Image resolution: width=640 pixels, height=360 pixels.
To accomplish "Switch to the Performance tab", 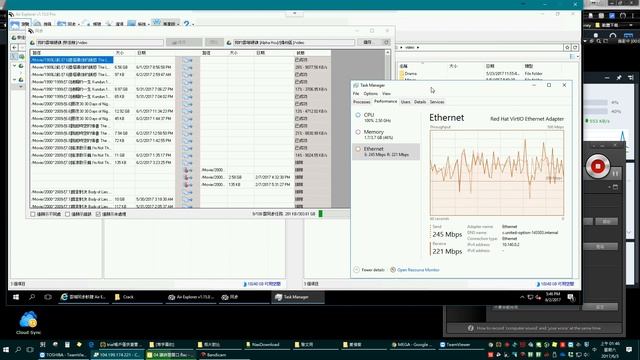I will (x=385, y=101).
